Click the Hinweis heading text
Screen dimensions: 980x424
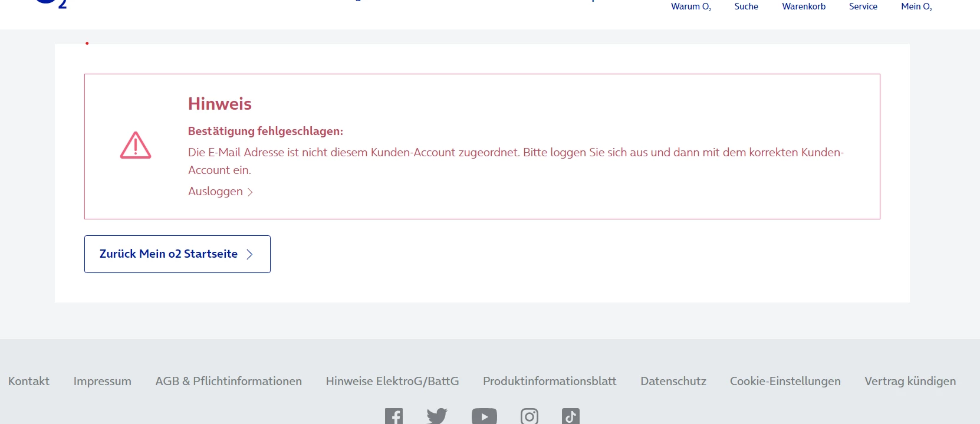(x=220, y=104)
